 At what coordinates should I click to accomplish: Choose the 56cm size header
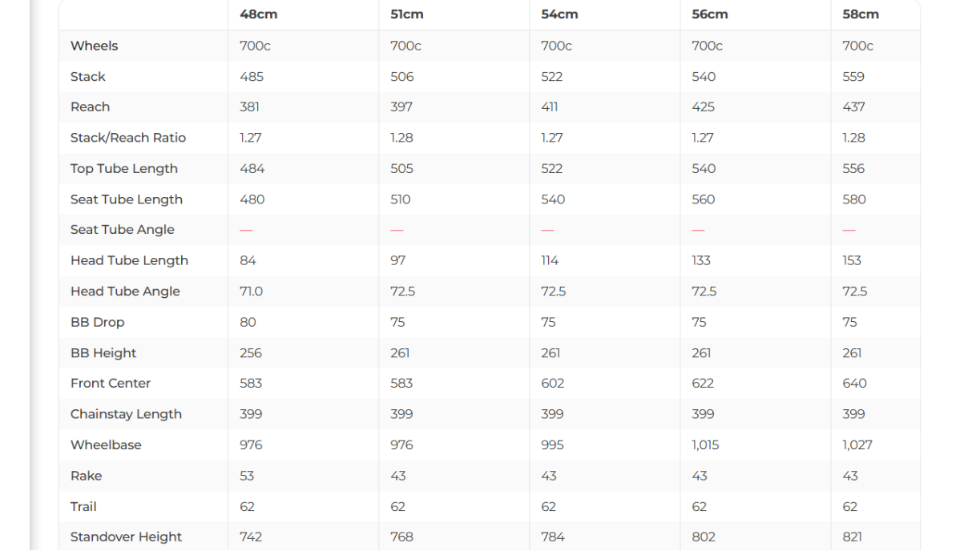[709, 14]
